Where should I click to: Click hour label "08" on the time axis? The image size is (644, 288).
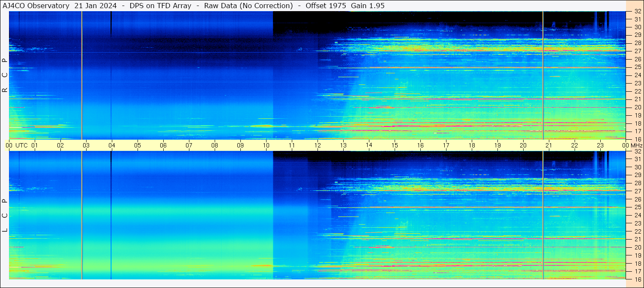(x=215, y=145)
